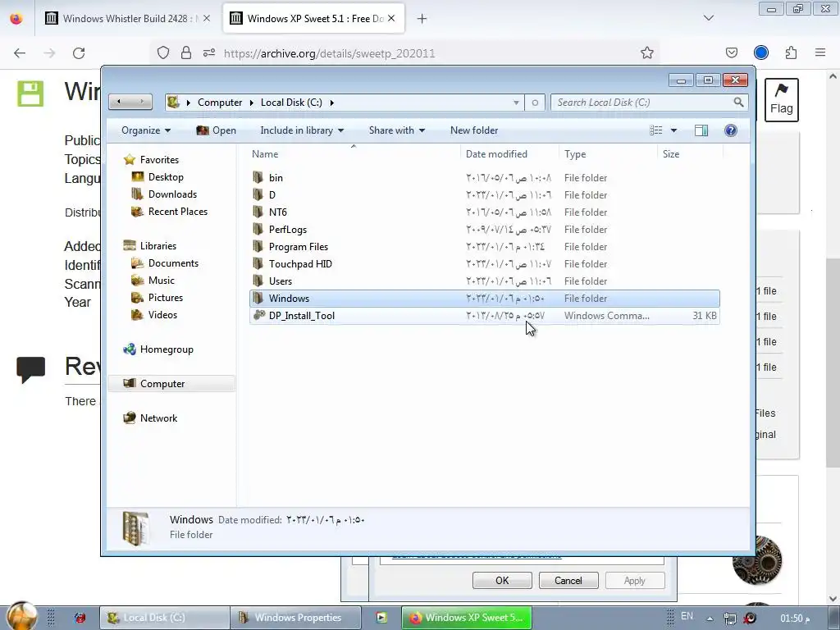This screenshot has width=840, height=630.
Task: Click the search magnifier icon
Action: pyautogui.click(x=738, y=102)
